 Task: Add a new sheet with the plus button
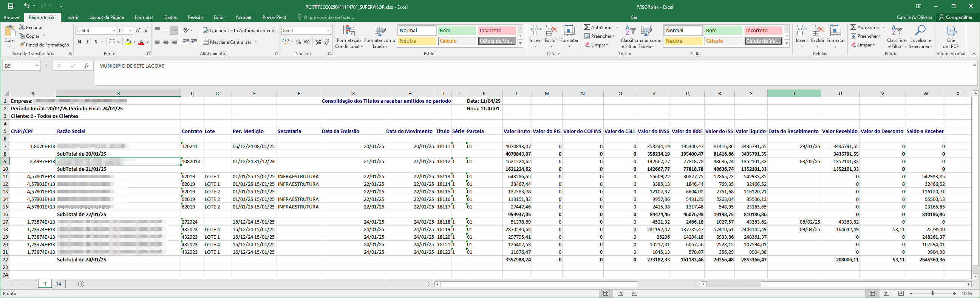[81, 284]
